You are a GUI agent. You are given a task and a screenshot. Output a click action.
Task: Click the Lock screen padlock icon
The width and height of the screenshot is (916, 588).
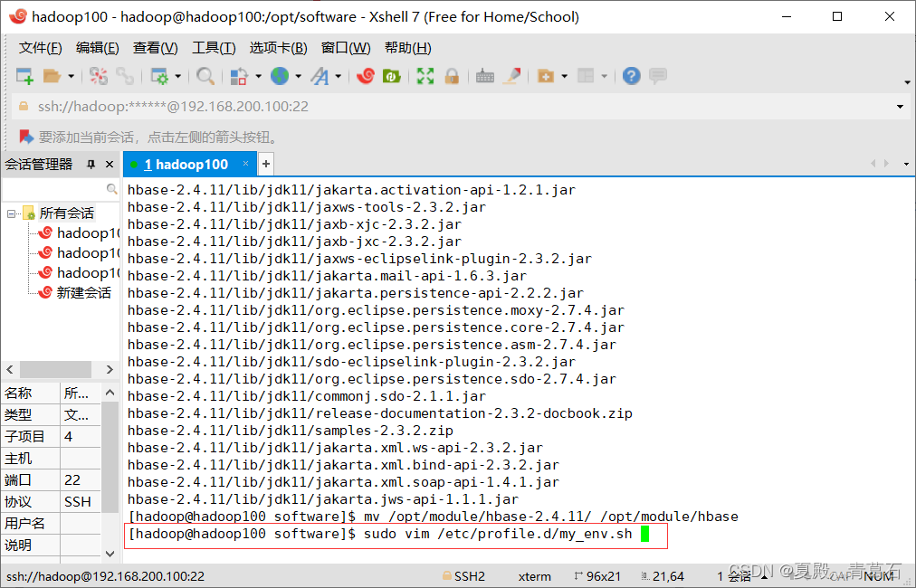pyautogui.click(x=452, y=76)
